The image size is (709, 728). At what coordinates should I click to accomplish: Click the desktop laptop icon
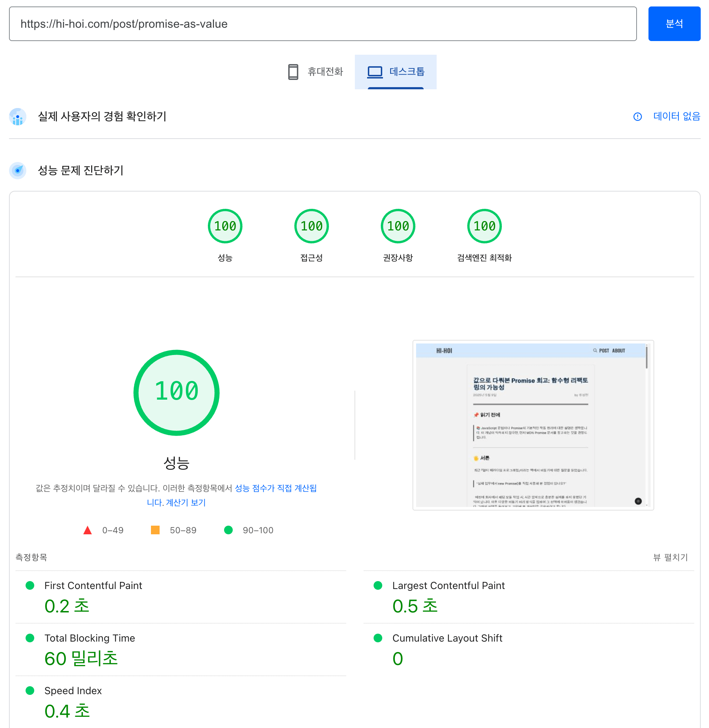pos(375,71)
